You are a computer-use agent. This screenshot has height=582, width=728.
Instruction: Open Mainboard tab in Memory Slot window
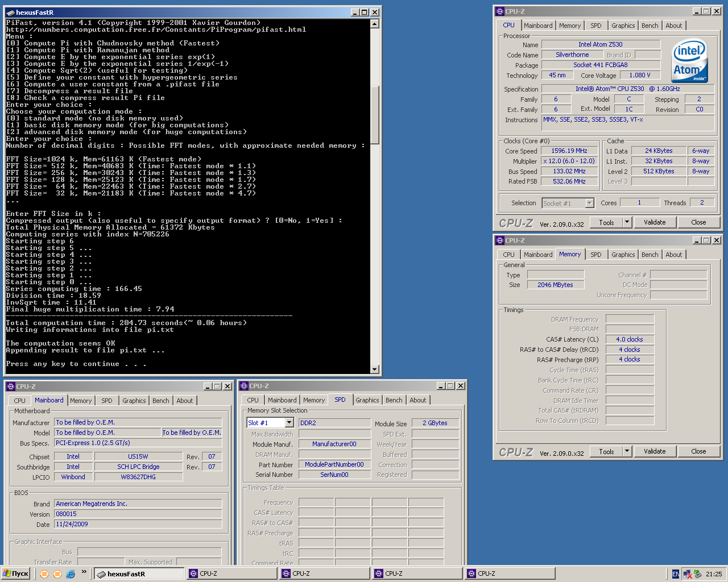[282, 400]
